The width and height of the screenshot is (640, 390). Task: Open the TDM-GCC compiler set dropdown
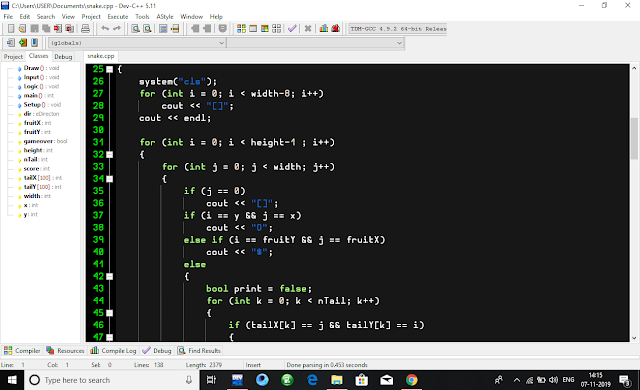click(x=398, y=29)
